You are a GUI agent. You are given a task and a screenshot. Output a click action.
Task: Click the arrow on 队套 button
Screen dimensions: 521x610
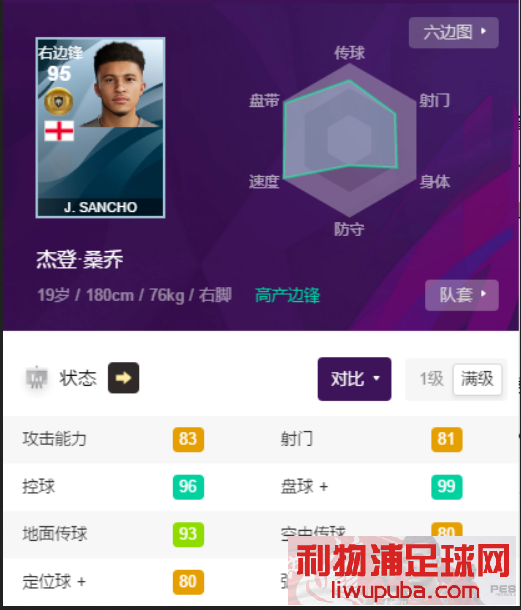click(484, 294)
